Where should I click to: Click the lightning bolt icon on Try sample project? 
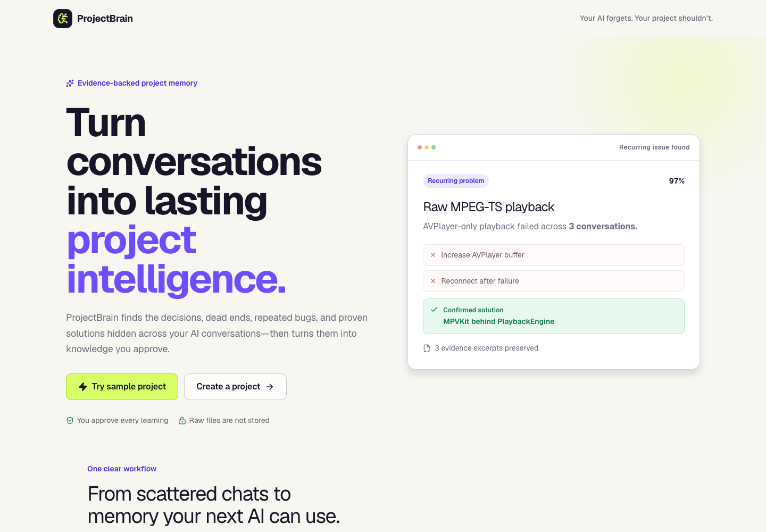coord(83,387)
